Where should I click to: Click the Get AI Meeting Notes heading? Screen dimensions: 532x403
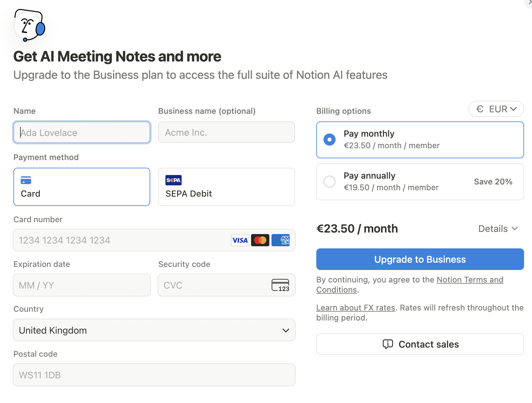(117, 57)
